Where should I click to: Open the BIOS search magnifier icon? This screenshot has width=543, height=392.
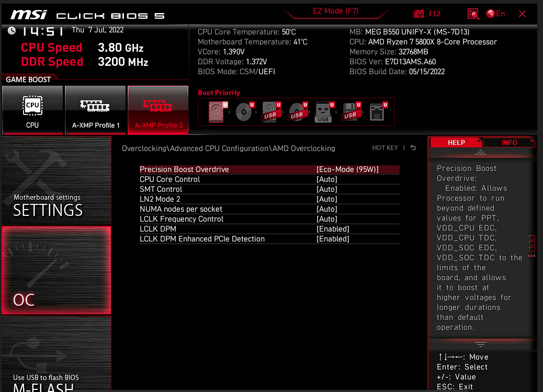[x=473, y=14]
